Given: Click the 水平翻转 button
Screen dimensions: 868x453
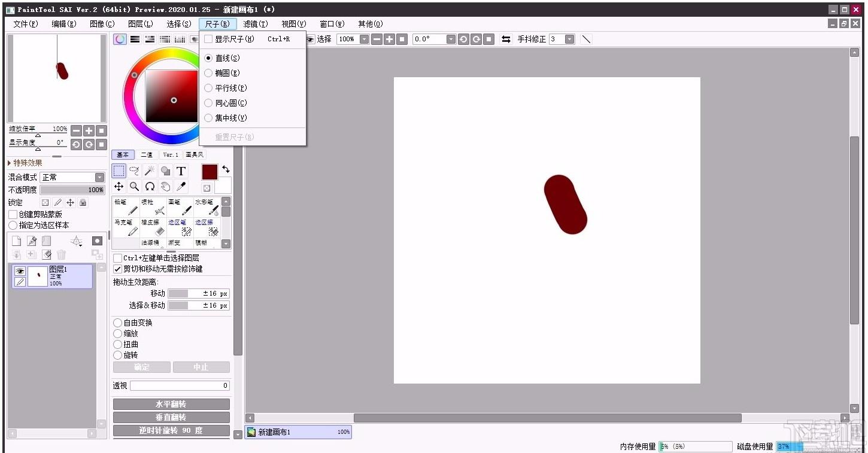Looking at the screenshot, I should (x=171, y=404).
